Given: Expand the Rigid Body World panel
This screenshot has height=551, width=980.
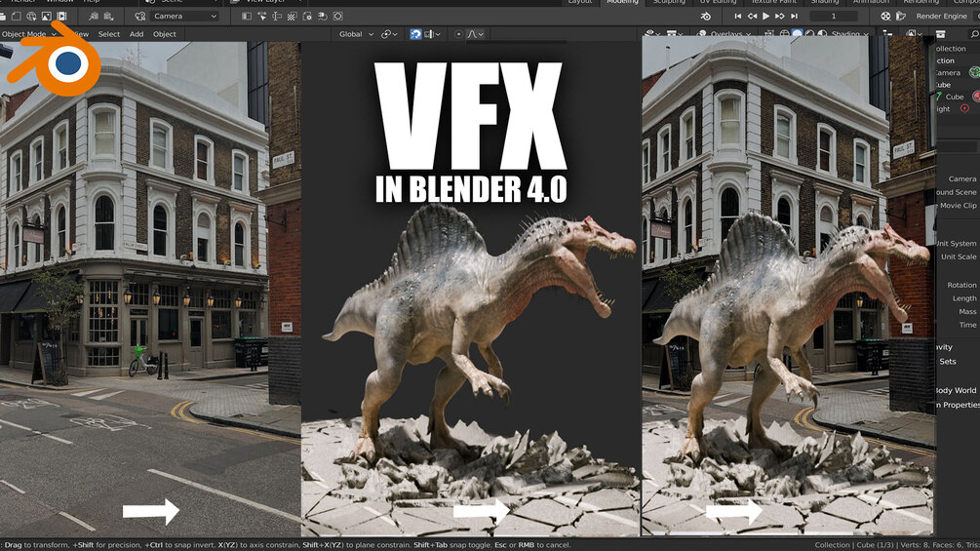Looking at the screenshot, I should [x=957, y=390].
